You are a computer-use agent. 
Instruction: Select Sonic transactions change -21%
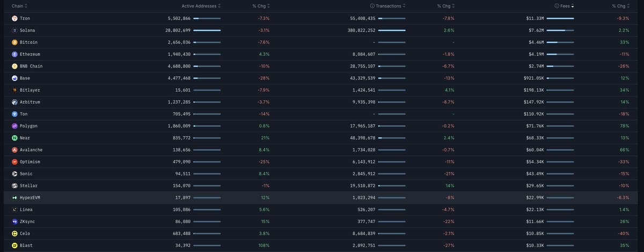(449, 174)
